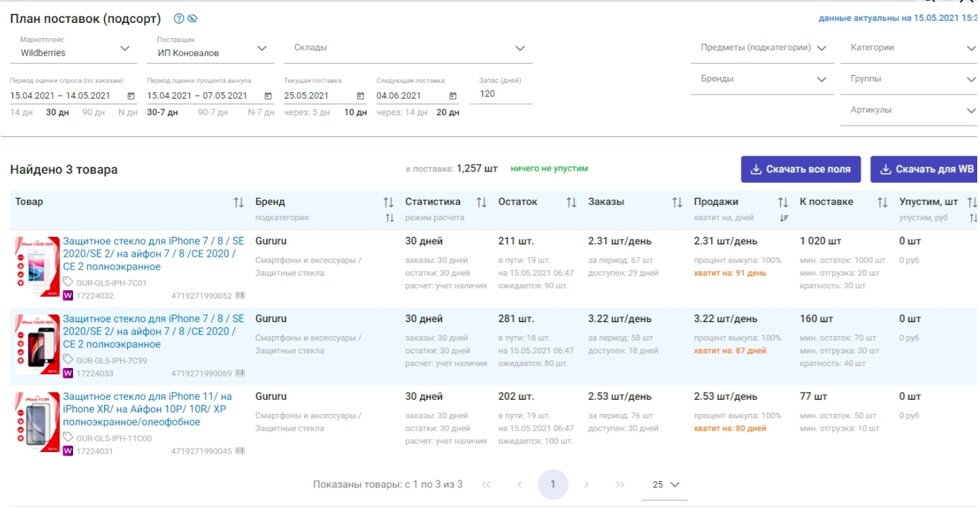This screenshot has height=509, width=980.
Task: Sort table by Заказы column
Action: click(677, 202)
